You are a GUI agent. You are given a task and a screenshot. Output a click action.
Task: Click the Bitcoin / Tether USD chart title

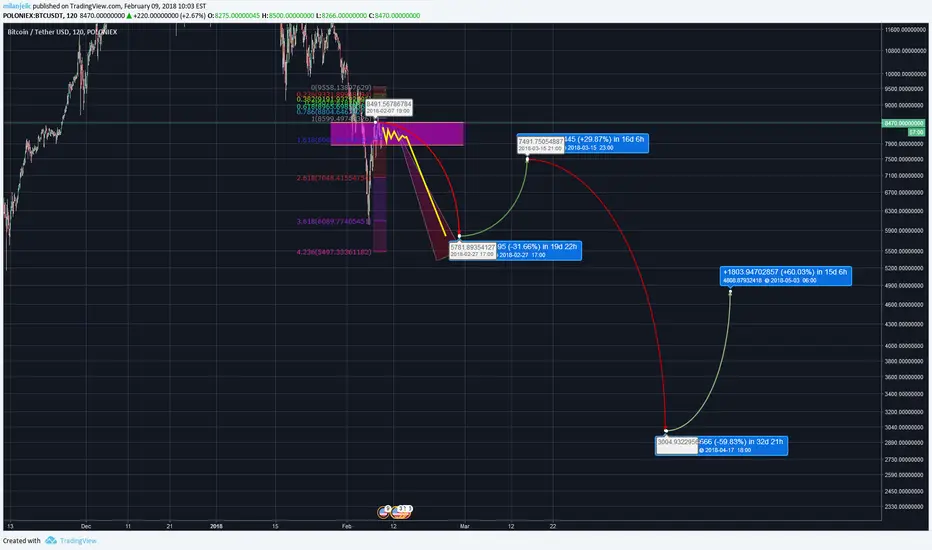pos(62,32)
